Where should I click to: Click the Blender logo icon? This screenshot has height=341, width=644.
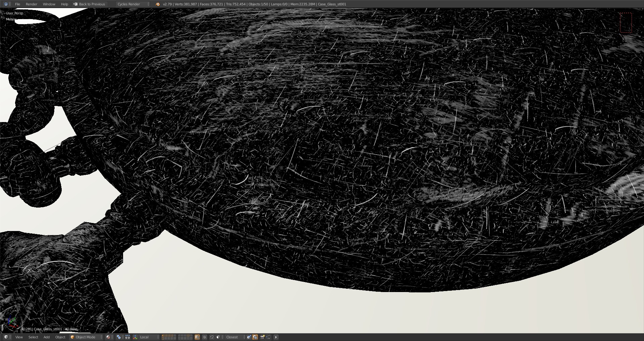pos(158,4)
